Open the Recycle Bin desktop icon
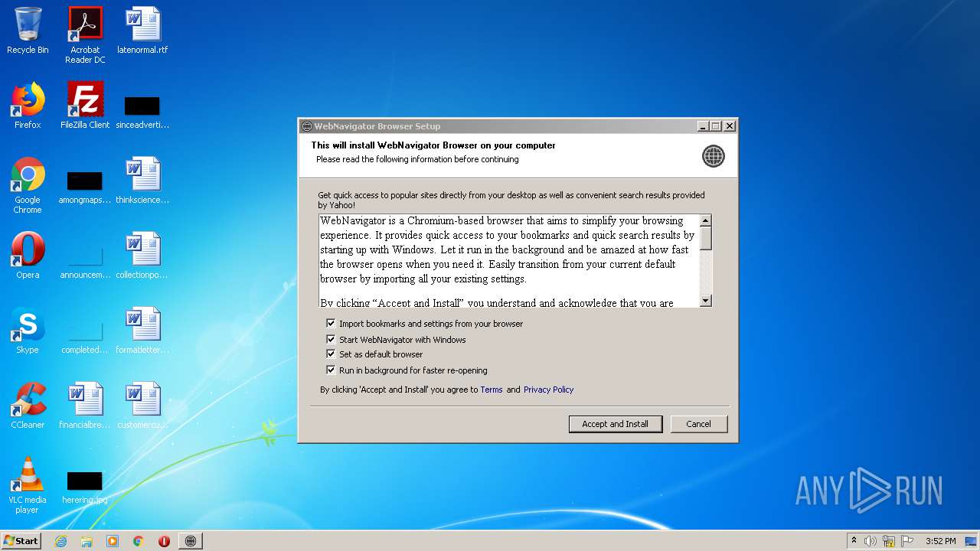 pos(28,31)
